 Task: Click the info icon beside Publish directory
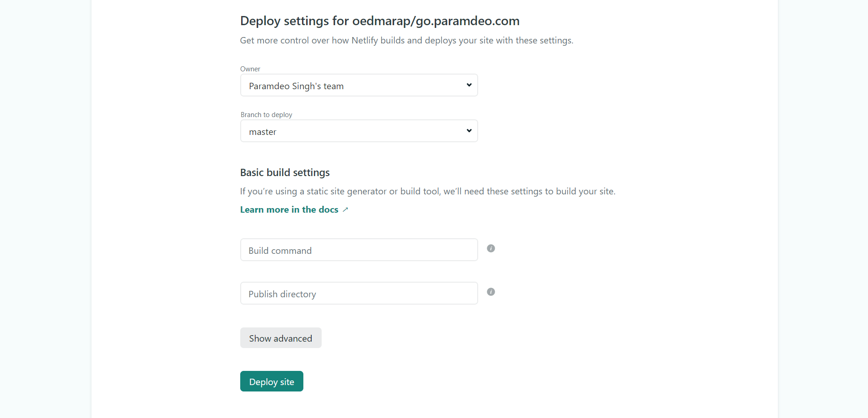click(x=491, y=292)
